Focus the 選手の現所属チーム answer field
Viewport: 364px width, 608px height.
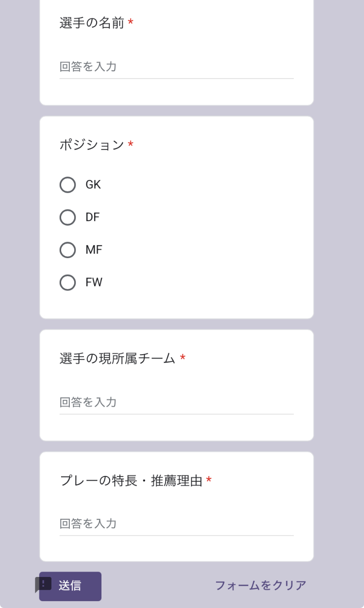click(x=176, y=402)
